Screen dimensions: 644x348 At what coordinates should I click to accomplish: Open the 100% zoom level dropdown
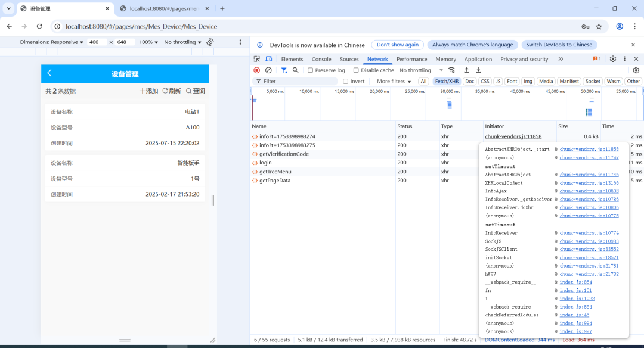(x=148, y=42)
